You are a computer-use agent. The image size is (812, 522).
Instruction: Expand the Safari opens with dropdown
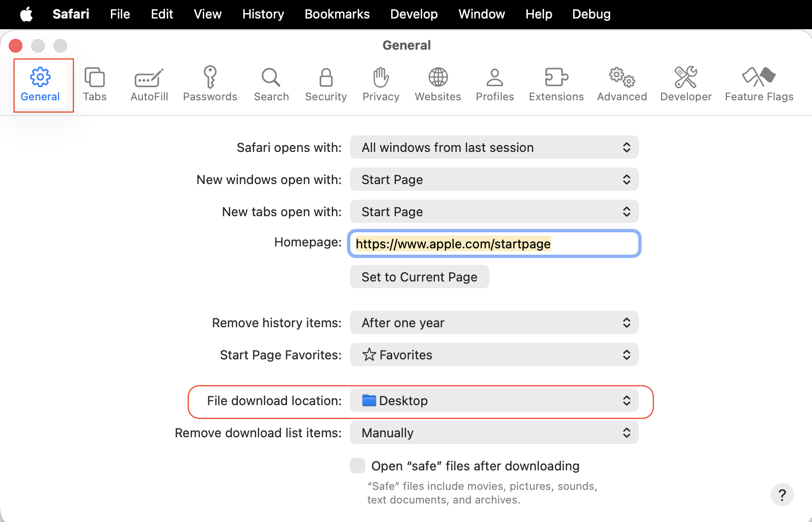pyautogui.click(x=494, y=148)
